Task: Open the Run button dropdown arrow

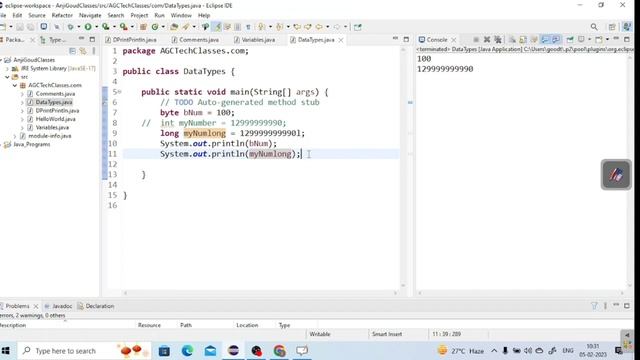Action: [96, 27]
